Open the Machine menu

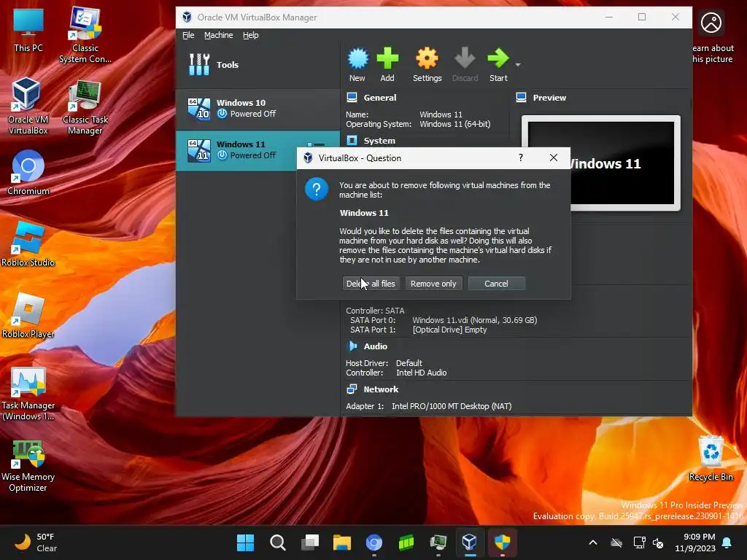pos(218,35)
